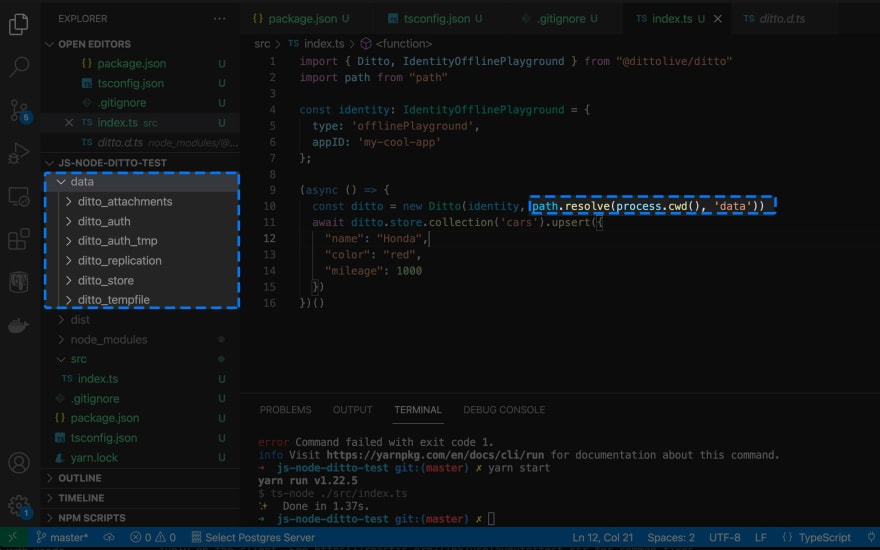Select .gitignore in Open Editors
880x550 pixels.
(x=140, y=103)
